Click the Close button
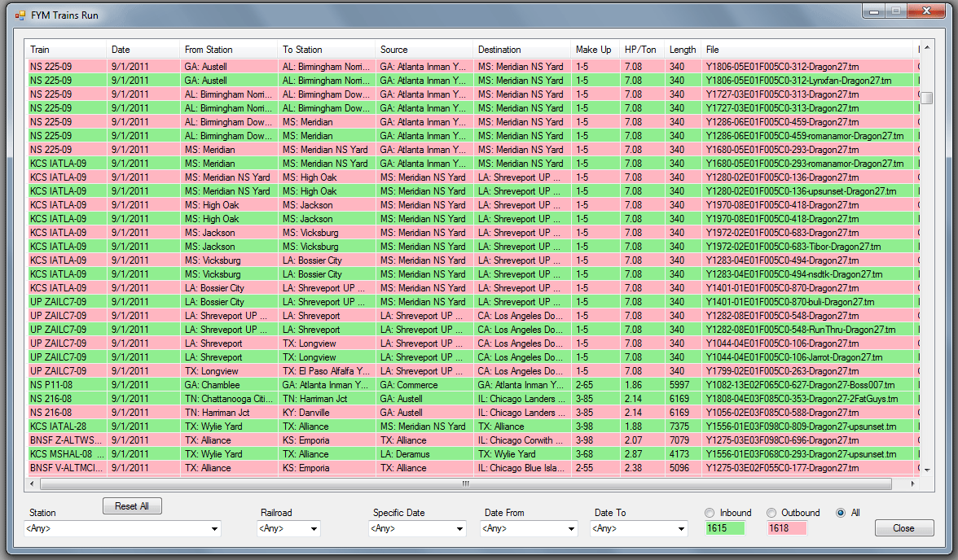Viewport: 958px width, 560px height. click(x=903, y=528)
